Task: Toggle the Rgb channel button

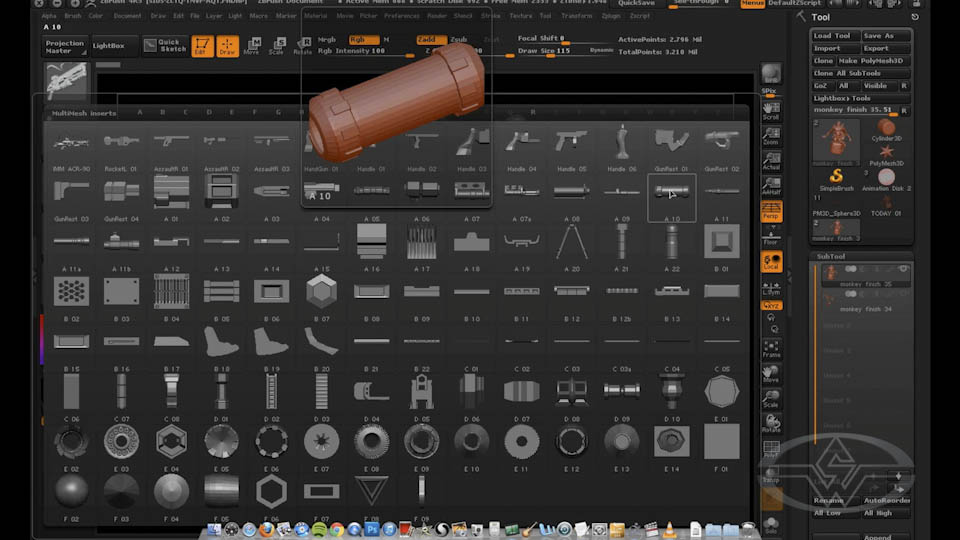Action: tap(363, 39)
